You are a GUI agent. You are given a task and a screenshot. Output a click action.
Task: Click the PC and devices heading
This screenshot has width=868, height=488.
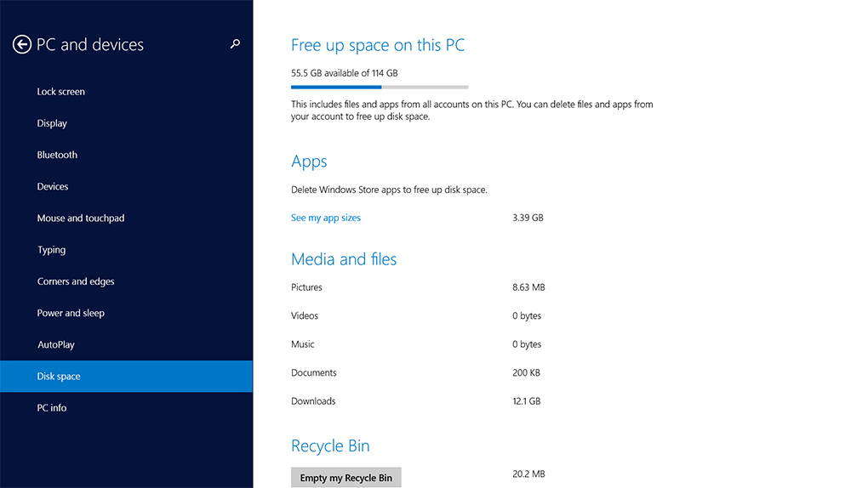click(90, 45)
